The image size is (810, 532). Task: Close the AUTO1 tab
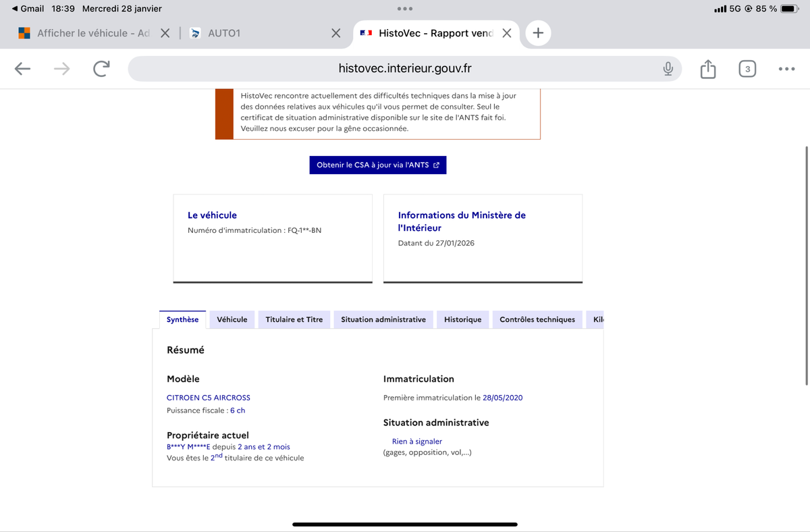[x=335, y=33]
